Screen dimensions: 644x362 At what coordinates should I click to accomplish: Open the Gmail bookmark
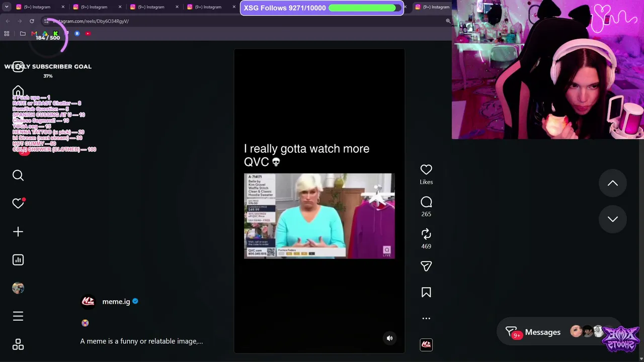click(x=34, y=34)
